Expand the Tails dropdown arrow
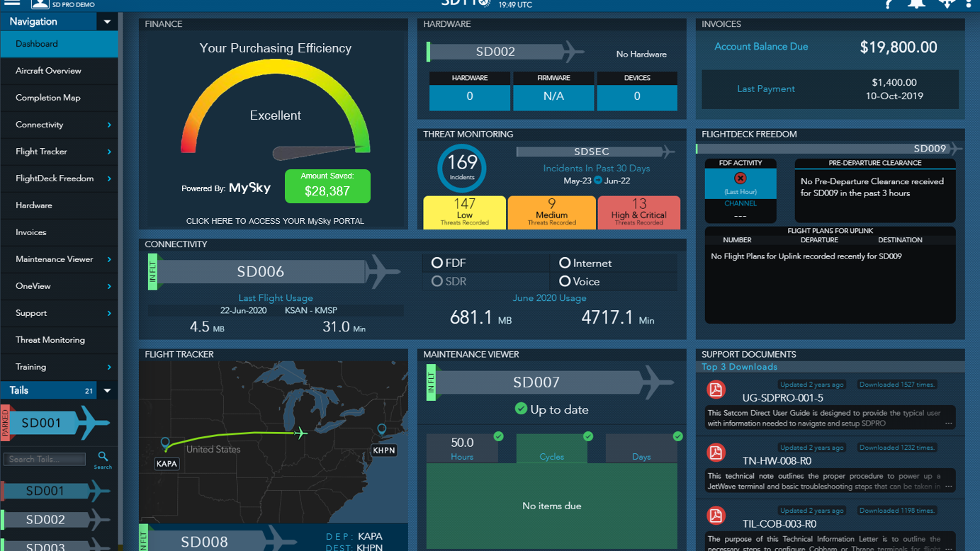The height and width of the screenshot is (551, 980). click(107, 390)
